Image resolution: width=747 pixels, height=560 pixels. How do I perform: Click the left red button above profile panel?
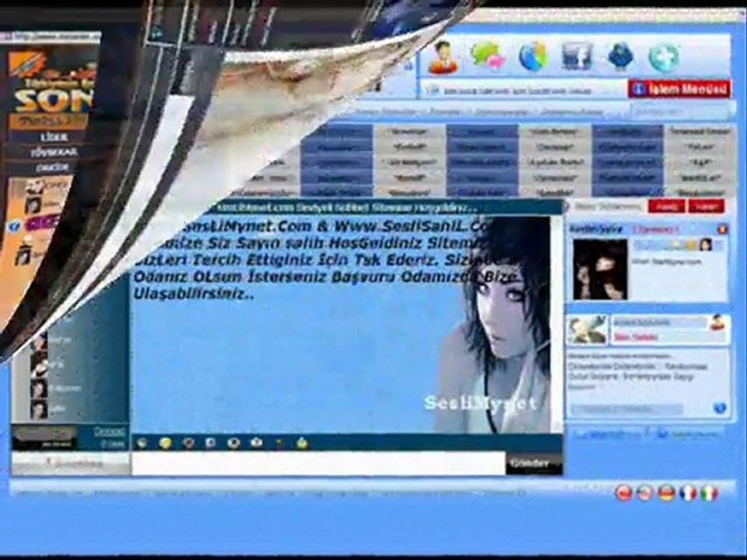pos(667,206)
